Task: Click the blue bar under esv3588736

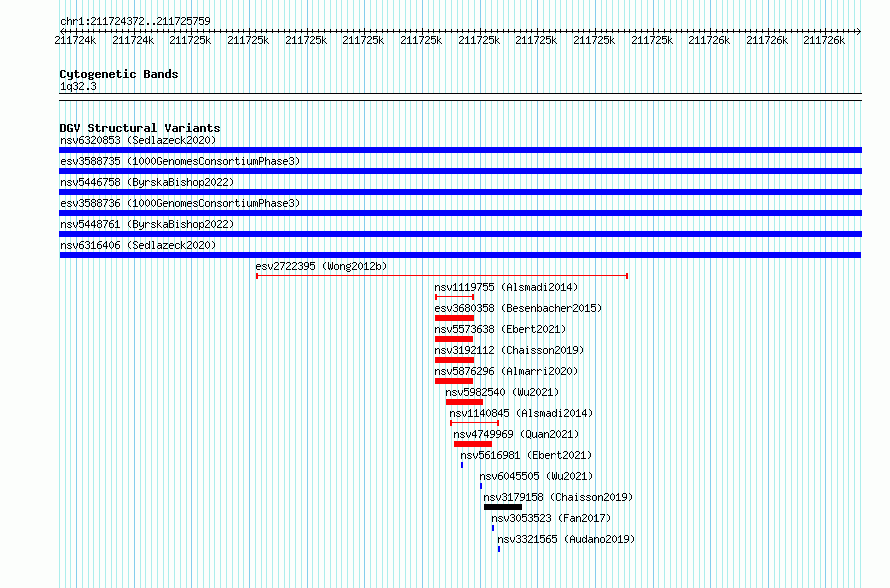Action: coord(460,213)
